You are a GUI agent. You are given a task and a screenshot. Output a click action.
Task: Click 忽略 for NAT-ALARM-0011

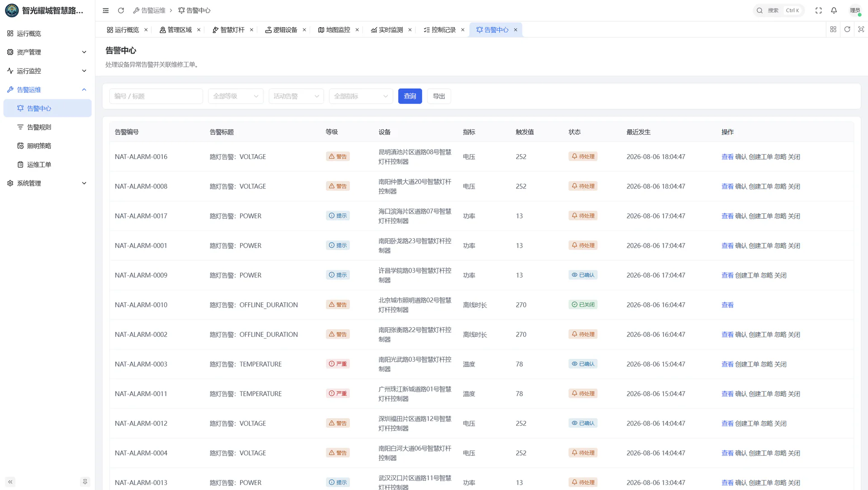(780, 394)
